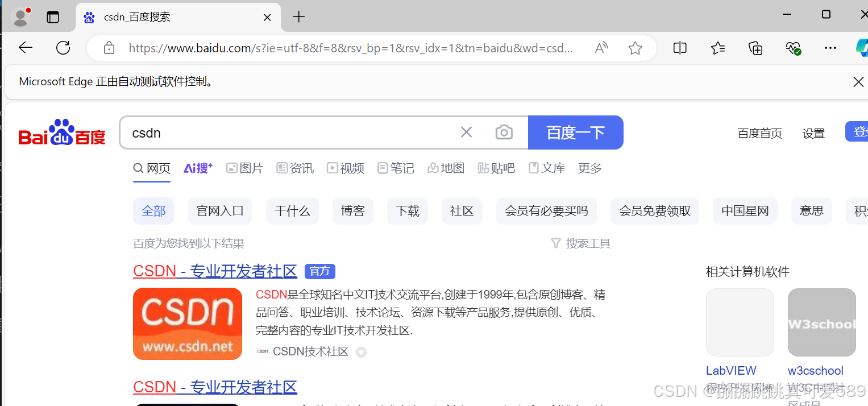Click the LabVIEW software thumbnail
This screenshot has height=406, width=868.
pyautogui.click(x=740, y=322)
